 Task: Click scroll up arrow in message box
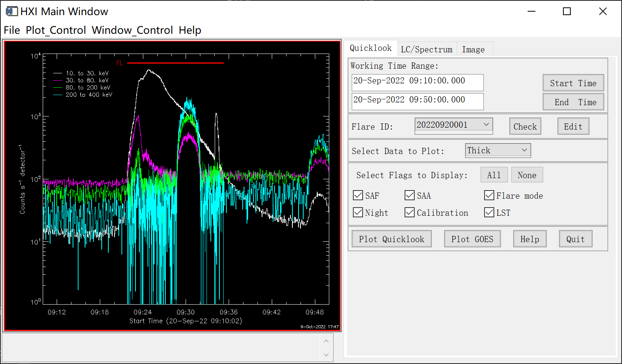pyautogui.click(x=326, y=341)
